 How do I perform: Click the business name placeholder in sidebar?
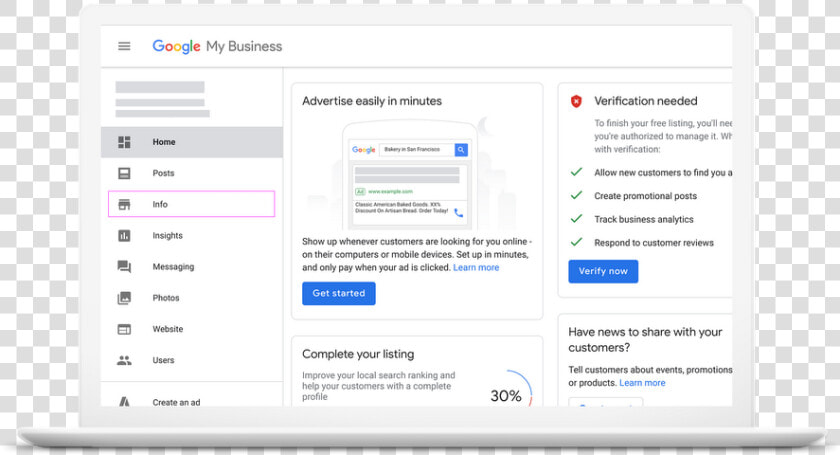(160, 87)
